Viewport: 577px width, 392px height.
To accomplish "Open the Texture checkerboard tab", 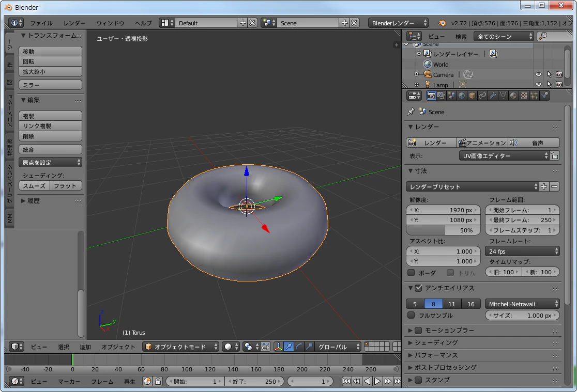I will [524, 96].
